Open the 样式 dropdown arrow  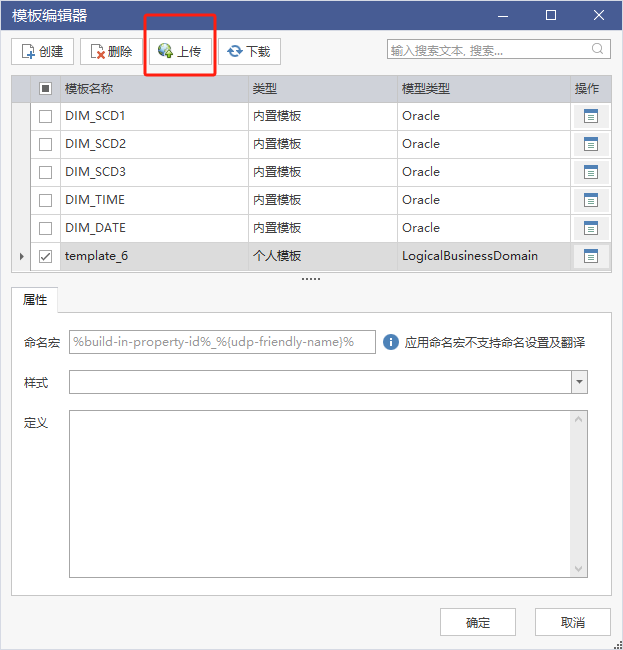click(x=579, y=382)
